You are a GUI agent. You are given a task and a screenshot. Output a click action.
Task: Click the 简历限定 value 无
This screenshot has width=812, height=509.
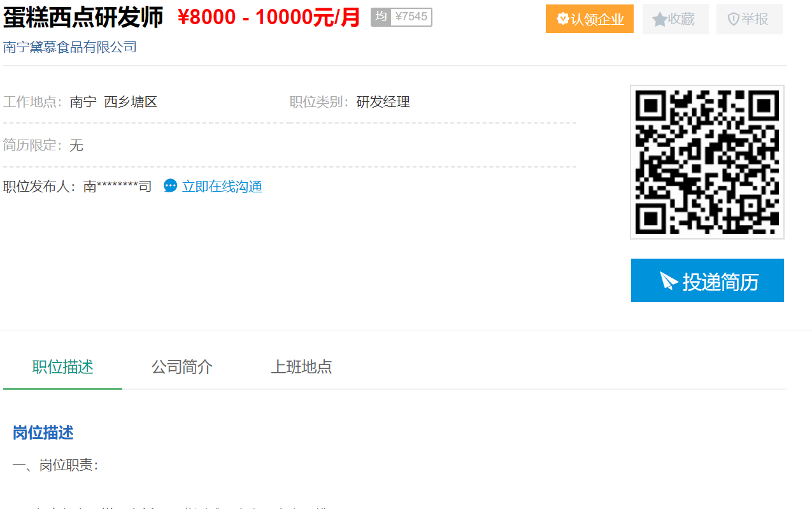coord(76,145)
